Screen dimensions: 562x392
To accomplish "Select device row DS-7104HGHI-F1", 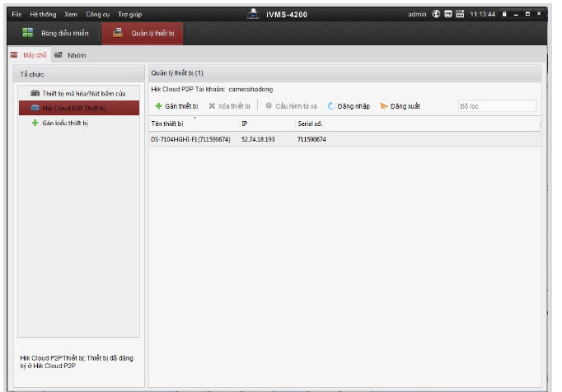I will 190,139.
